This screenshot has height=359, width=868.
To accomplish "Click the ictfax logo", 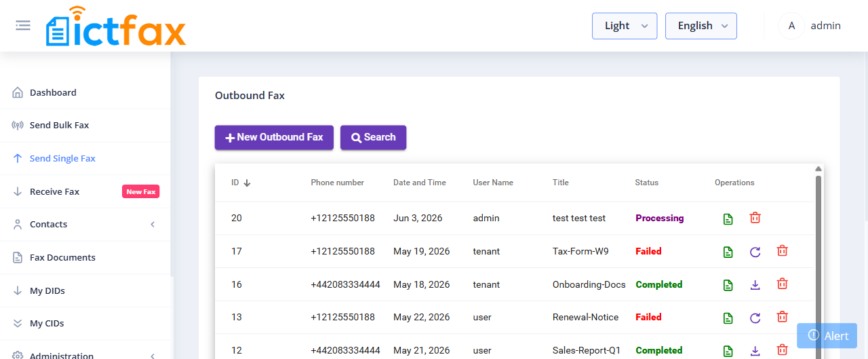I will 116,27.
